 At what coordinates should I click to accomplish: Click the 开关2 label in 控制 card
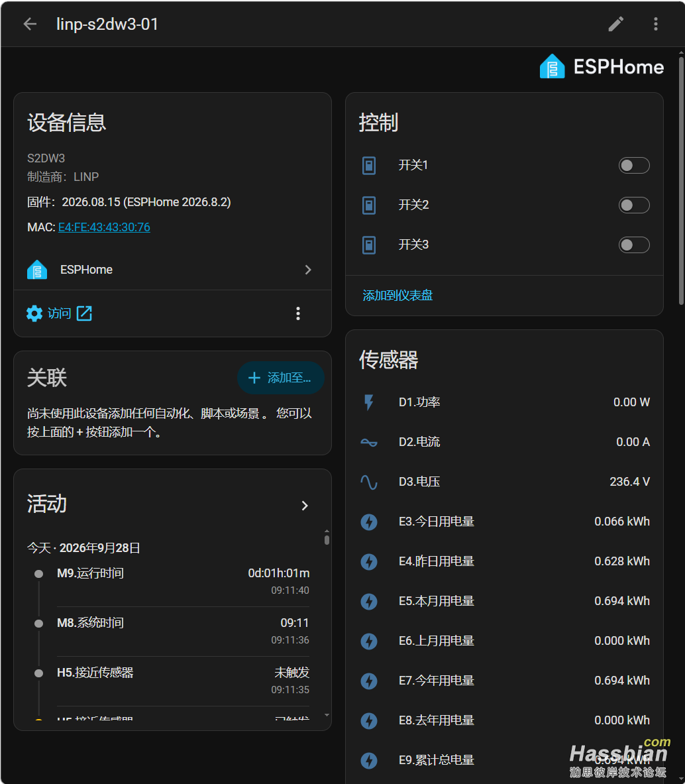413,205
